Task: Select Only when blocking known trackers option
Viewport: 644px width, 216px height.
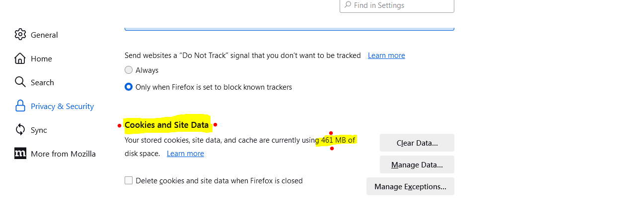Action: (x=129, y=87)
